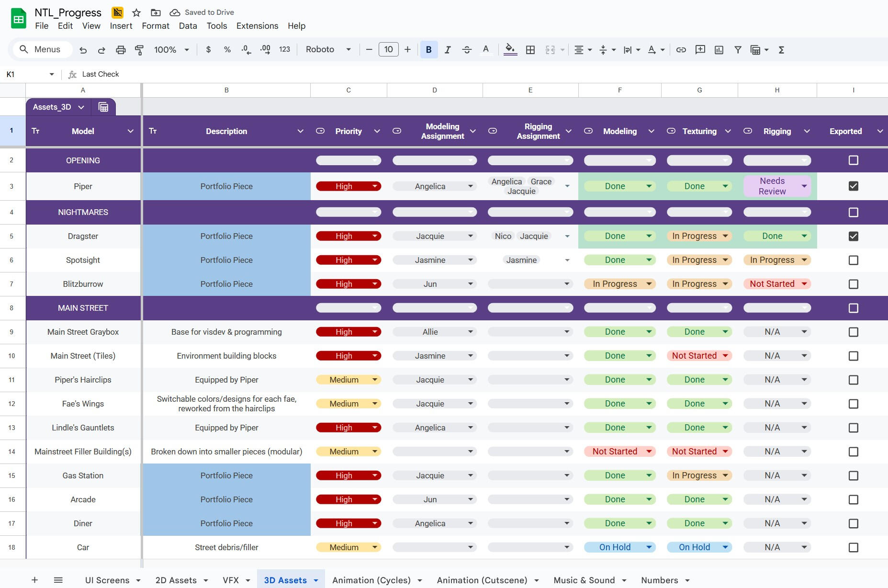This screenshot has height=588, width=888.
Task: Increase font size with plus button
Action: (x=407, y=50)
